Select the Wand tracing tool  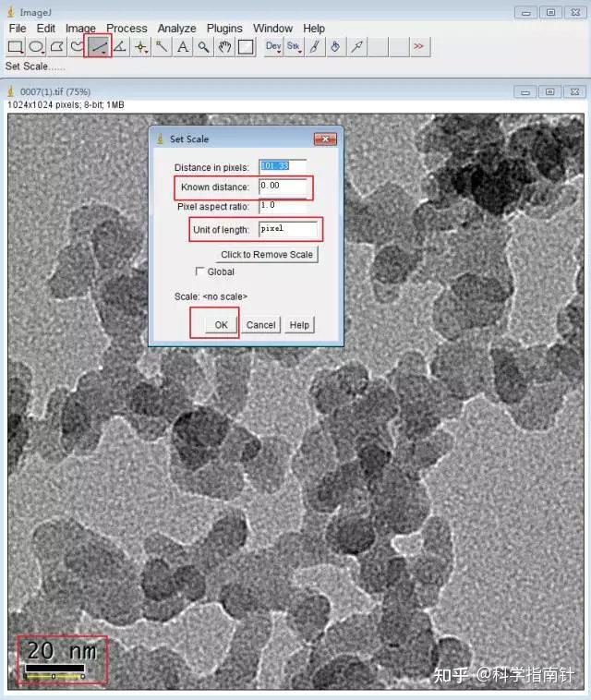tap(162, 46)
